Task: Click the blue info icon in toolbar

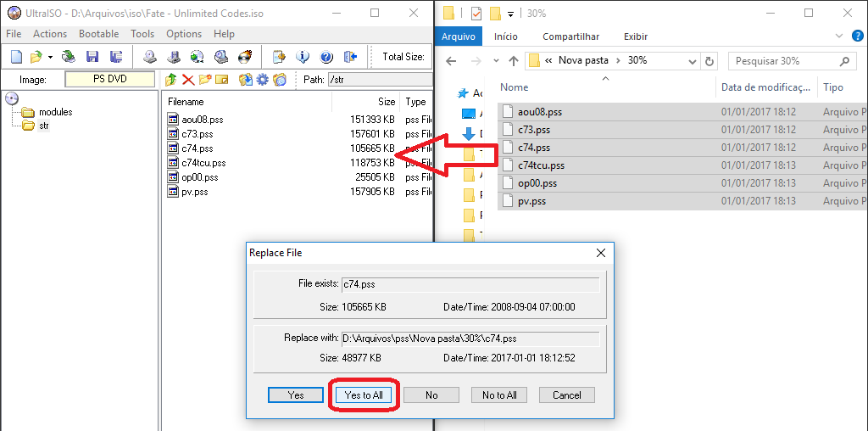Action: pyautogui.click(x=303, y=58)
